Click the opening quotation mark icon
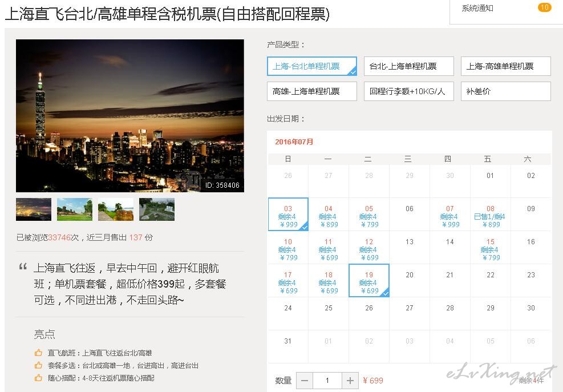 pos(23,266)
